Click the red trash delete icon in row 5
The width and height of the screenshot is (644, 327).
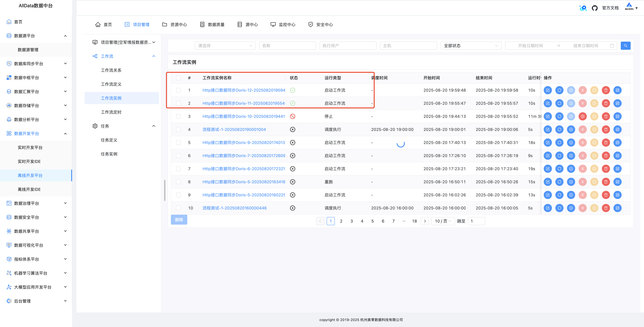(606, 143)
